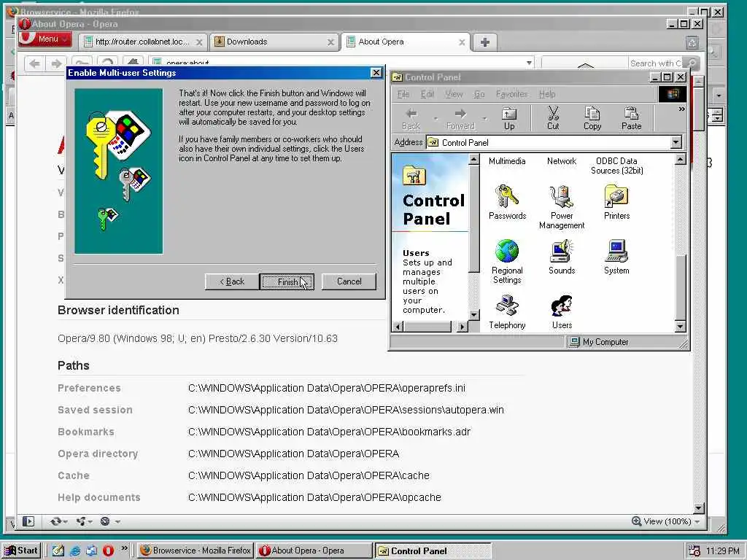
Task: Click the Up toolbar button in Control Panel
Action: click(509, 118)
